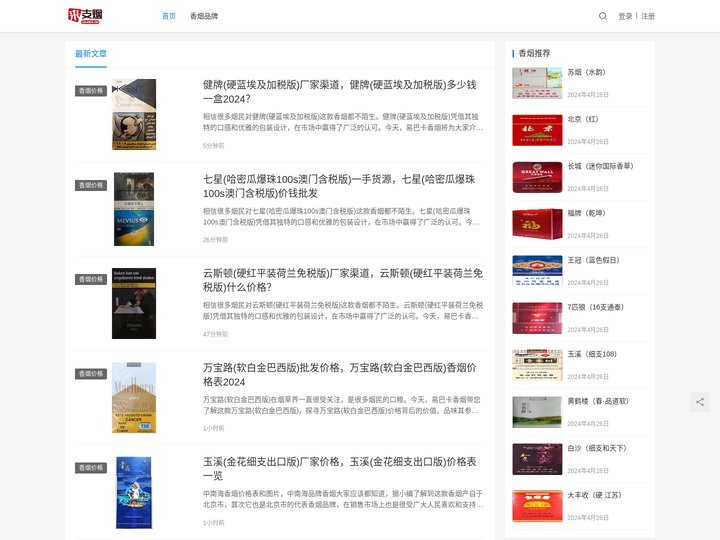Open sidebar item 福牌（乾坤）
720x540 pixels.
click(586, 213)
